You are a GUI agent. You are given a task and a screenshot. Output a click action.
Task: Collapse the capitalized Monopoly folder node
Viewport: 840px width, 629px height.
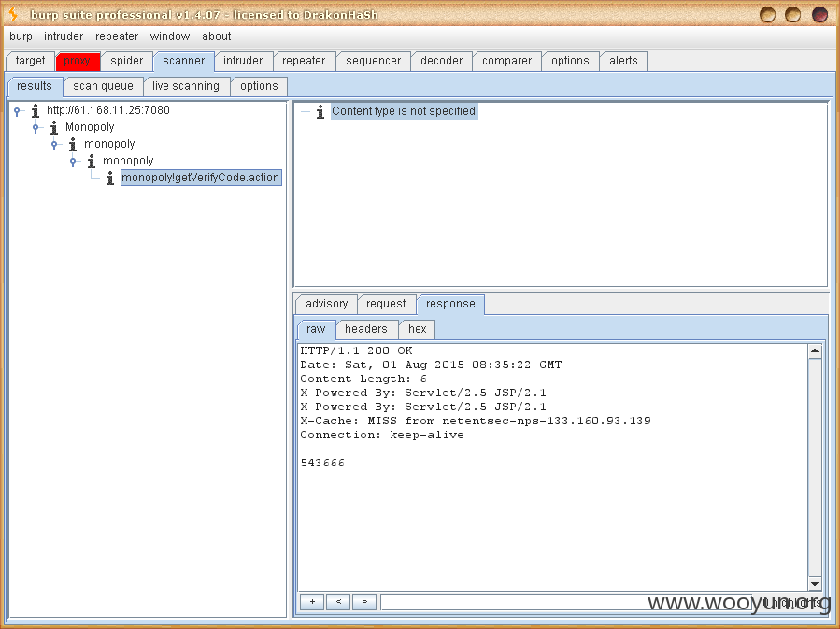[x=36, y=127]
